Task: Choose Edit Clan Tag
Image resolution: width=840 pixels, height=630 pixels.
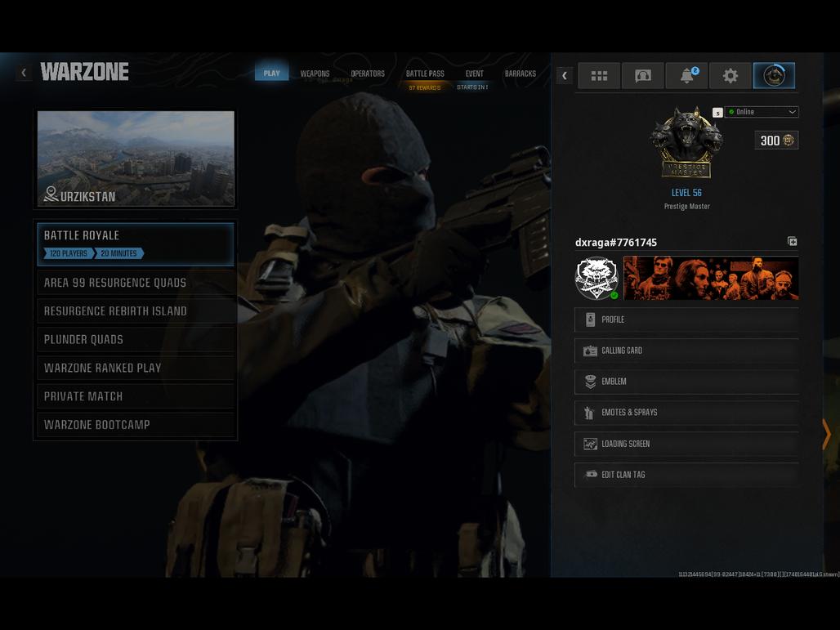Action: (686, 476)
